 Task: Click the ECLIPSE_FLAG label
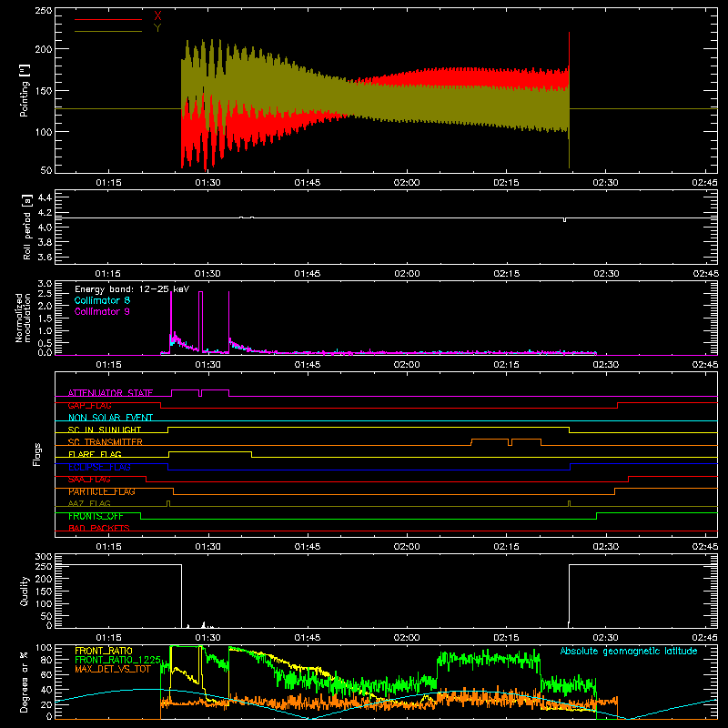[99, 467]
